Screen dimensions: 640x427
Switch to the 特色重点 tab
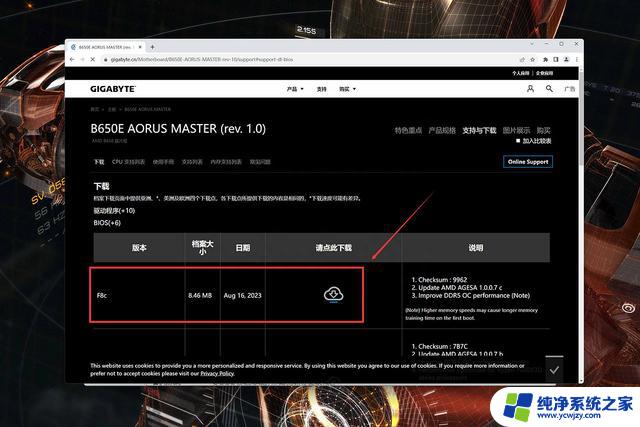408,131
